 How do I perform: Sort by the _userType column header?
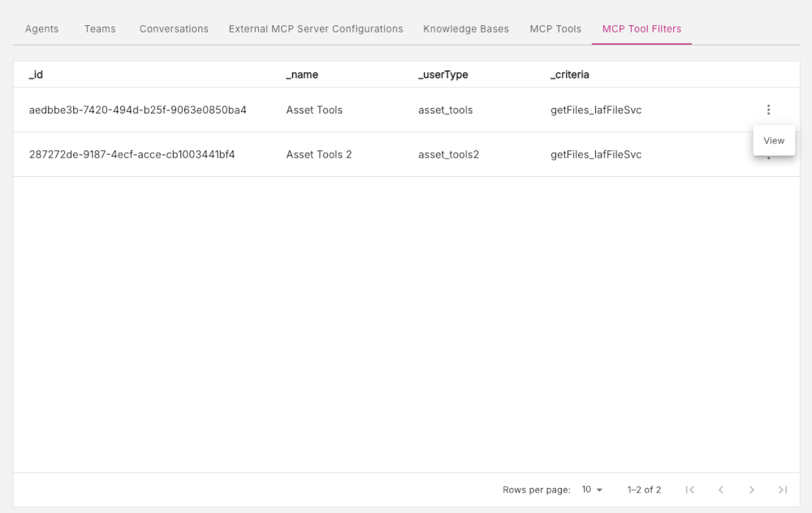click(x=443, y=75)
